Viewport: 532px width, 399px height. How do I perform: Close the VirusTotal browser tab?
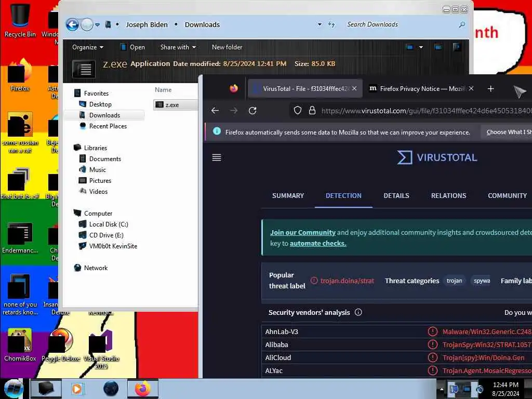coord(354,88)
